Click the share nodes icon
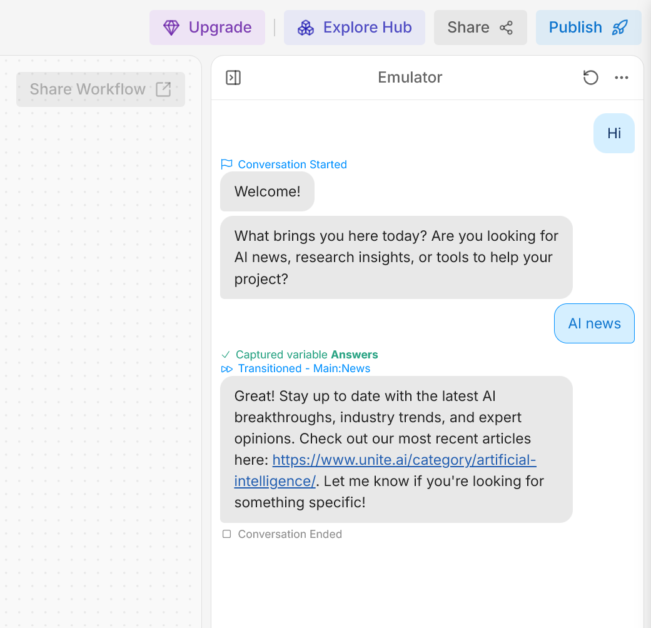The height and width of the screenshot is (628, 651). click(506, 28)
